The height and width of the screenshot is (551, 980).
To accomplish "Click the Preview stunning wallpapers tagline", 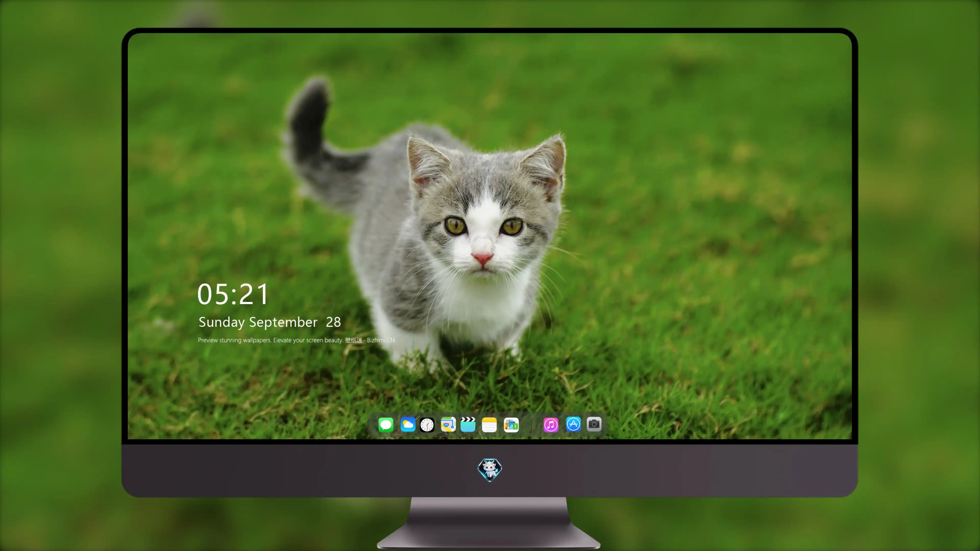I will 296,340.
